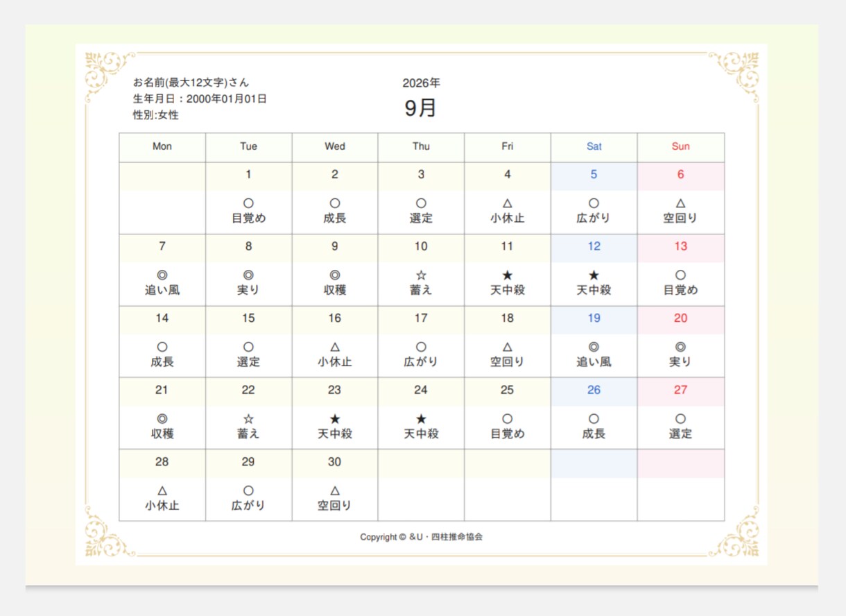Viewport: 846px width, 616px height.
Task: Click the 収穫 label under date 21
Action: click(162, 434)
